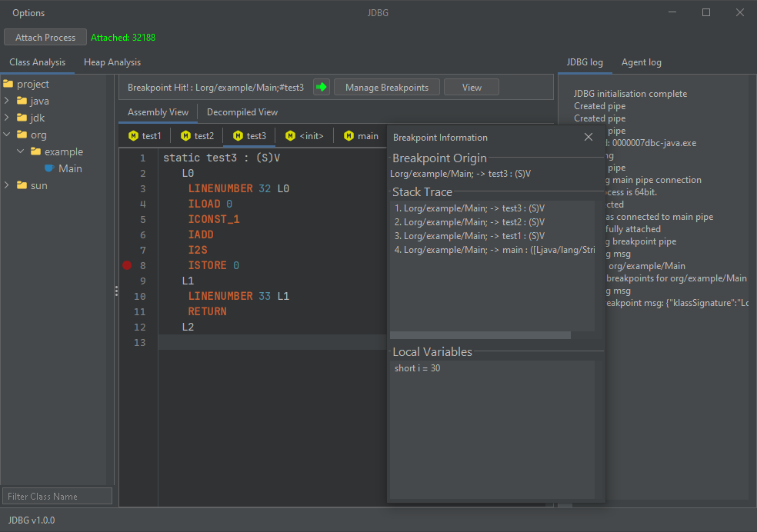Click the Breakpoint Origin value text
Viewport: 757px width, 532px height.
coord(460,174)
